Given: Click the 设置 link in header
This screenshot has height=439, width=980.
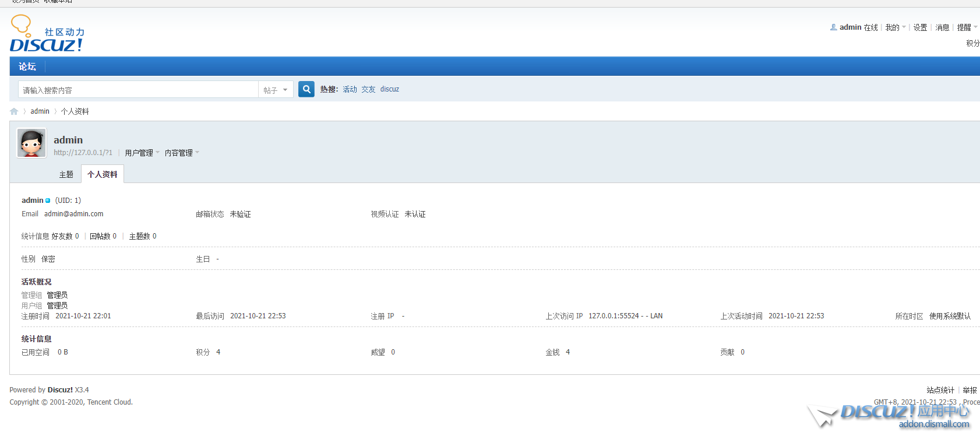Looking at the screenshot, I should tap(920, 27).
